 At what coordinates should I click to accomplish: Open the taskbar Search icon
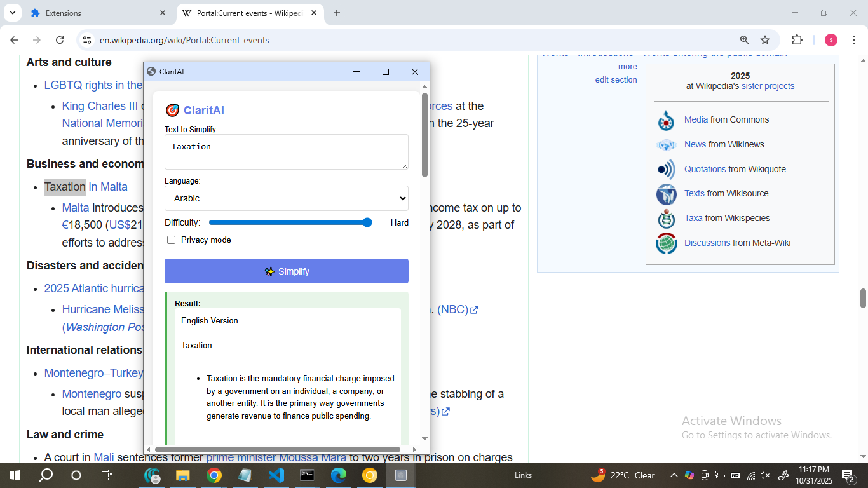(46, 475)
